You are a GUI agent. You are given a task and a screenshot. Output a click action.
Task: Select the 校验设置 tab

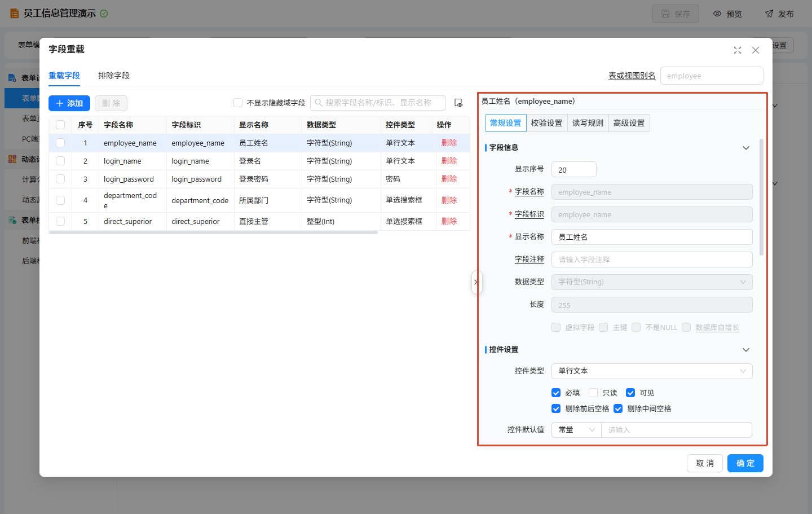pyautogui.click(x=546, y=123)
